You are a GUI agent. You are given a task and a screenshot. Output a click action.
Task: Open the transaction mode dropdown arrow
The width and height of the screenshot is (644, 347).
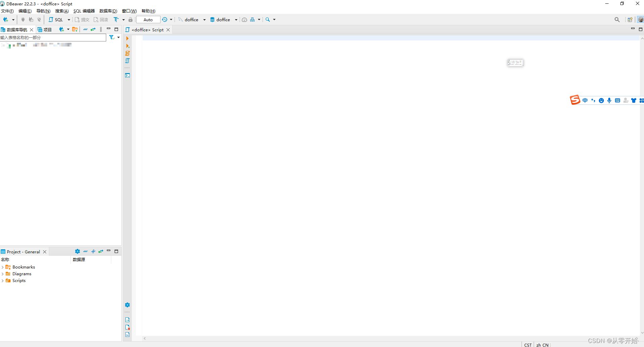tap(123, 20)
